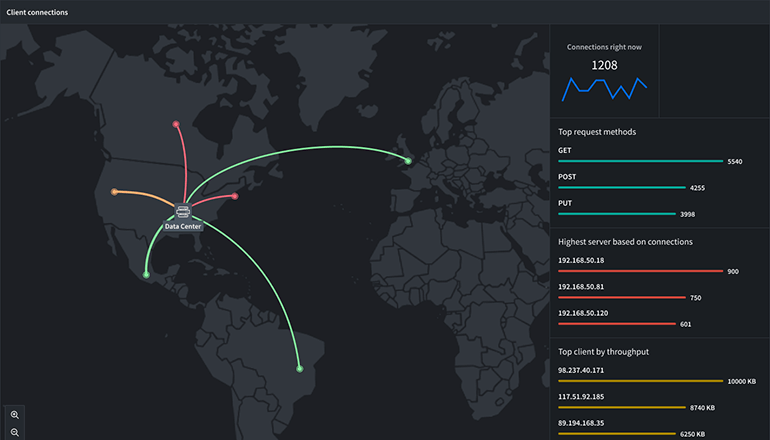Click the red connection node in Canada
This screenshot has height=440, width=770.
coord(176,124)
